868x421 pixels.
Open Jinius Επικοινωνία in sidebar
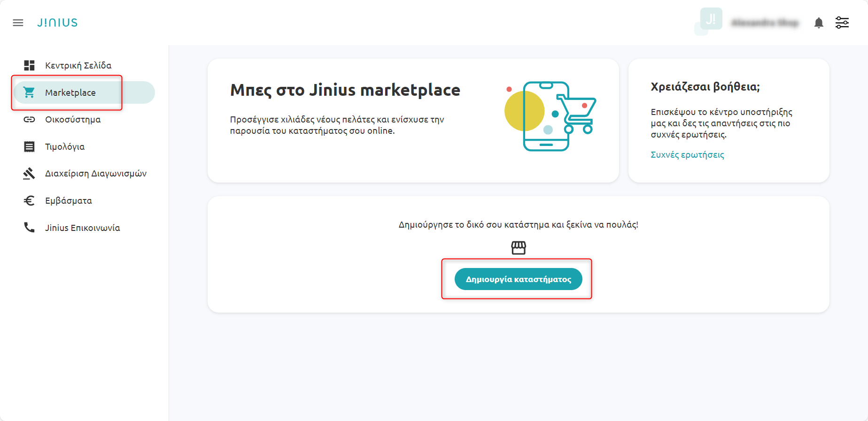[82, 228]
